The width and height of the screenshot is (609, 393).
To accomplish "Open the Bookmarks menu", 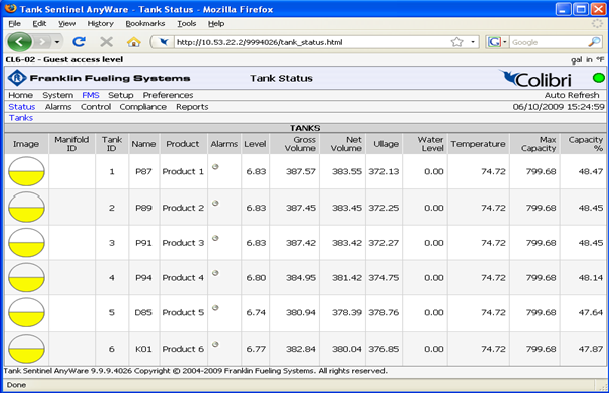I will [145, 24].
